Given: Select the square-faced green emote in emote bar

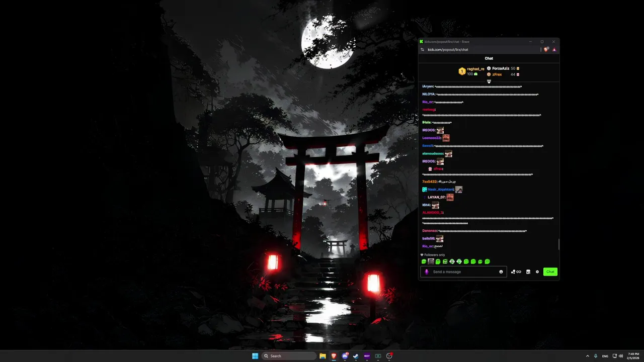Looking at the screenshot, I should [x=445, y=261].
